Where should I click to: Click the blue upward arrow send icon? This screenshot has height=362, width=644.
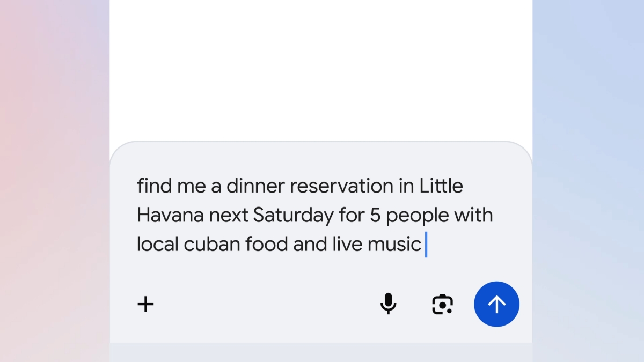point(496,304)
